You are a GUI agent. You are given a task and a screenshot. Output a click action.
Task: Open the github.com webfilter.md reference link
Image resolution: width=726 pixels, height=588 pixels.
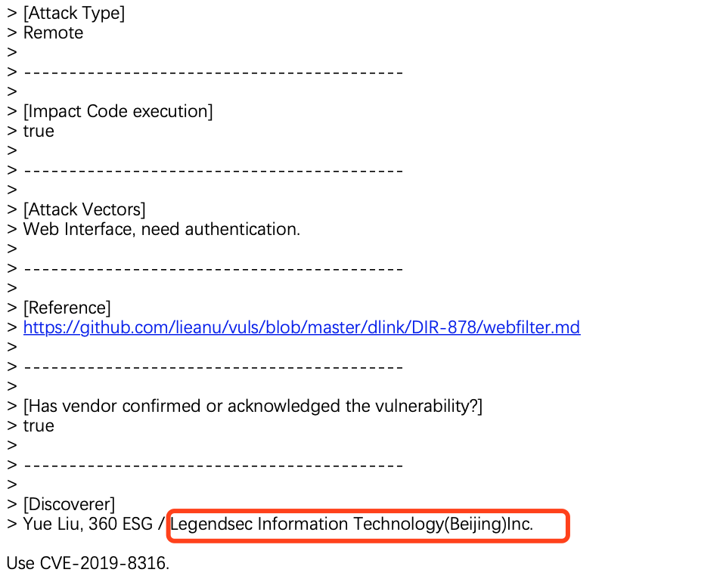(x=302, y=327)
